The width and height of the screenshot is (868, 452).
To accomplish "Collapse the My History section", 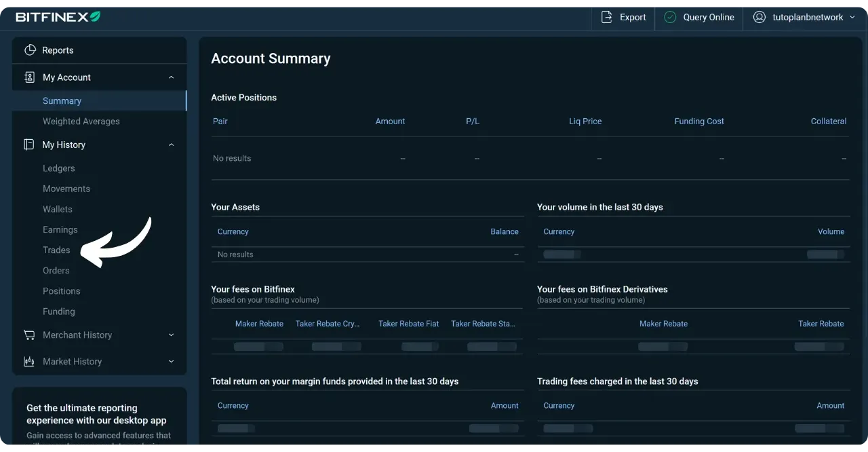I will click(171, 145).
